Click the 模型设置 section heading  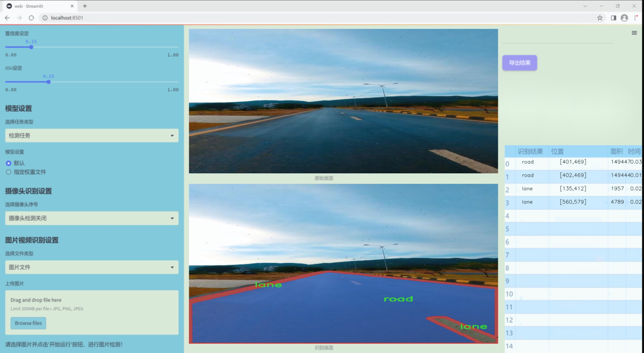[19, 109]
